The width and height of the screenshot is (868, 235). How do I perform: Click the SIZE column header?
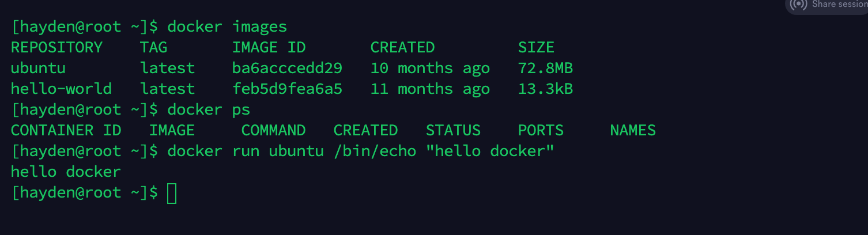click(536, 48)
